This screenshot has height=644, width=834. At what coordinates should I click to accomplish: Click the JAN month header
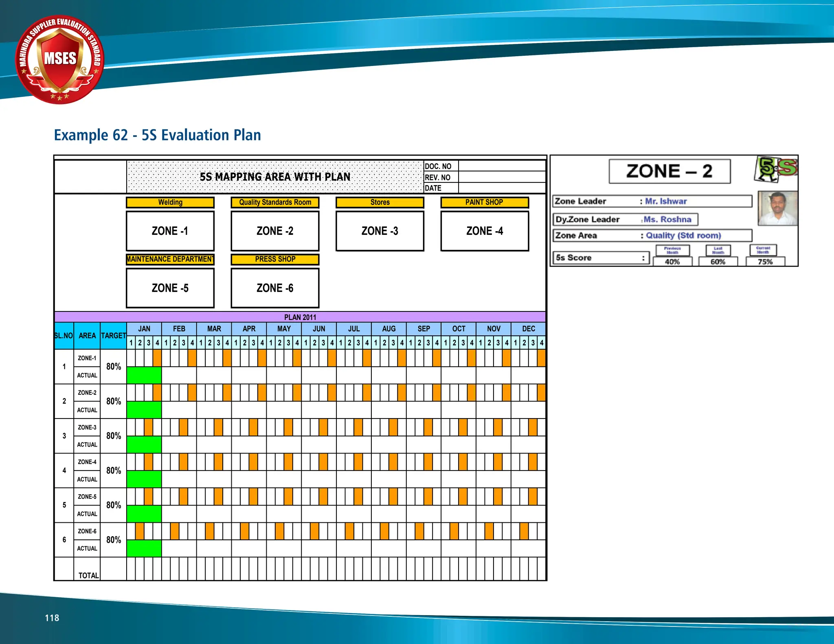click(144, 329)
